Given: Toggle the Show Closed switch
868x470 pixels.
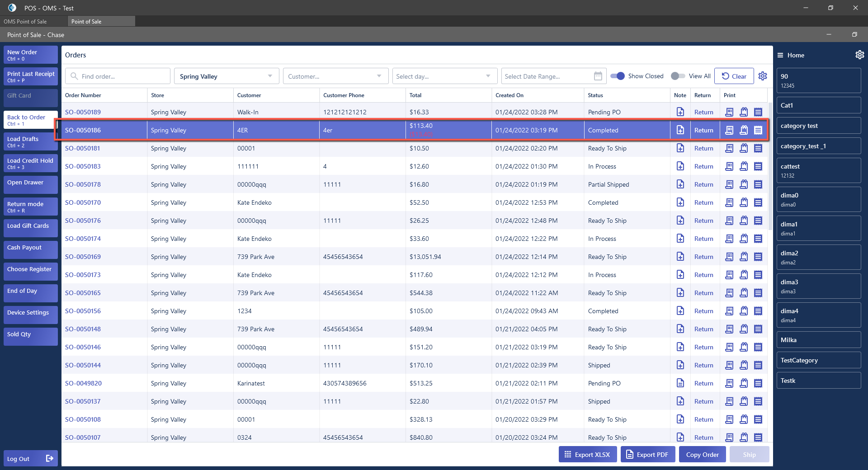Looking at the screenshot, I should (617, 76).
